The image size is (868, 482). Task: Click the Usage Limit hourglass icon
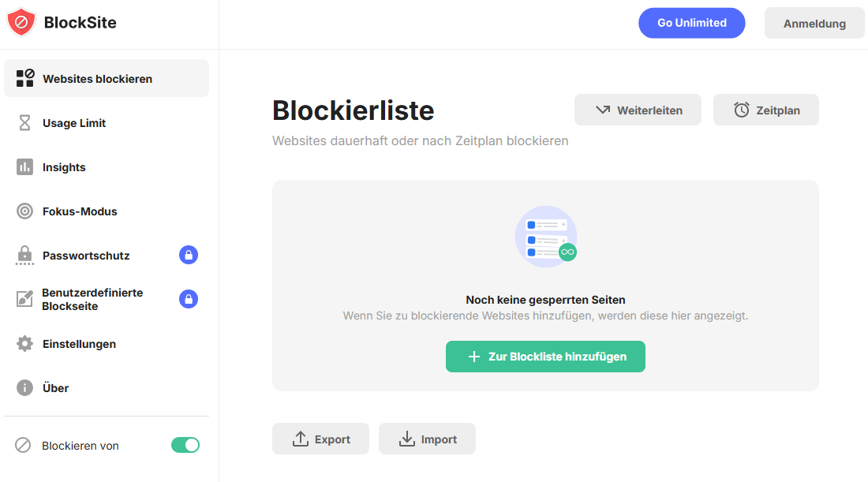pyautogui.click(x=25, y=123)
